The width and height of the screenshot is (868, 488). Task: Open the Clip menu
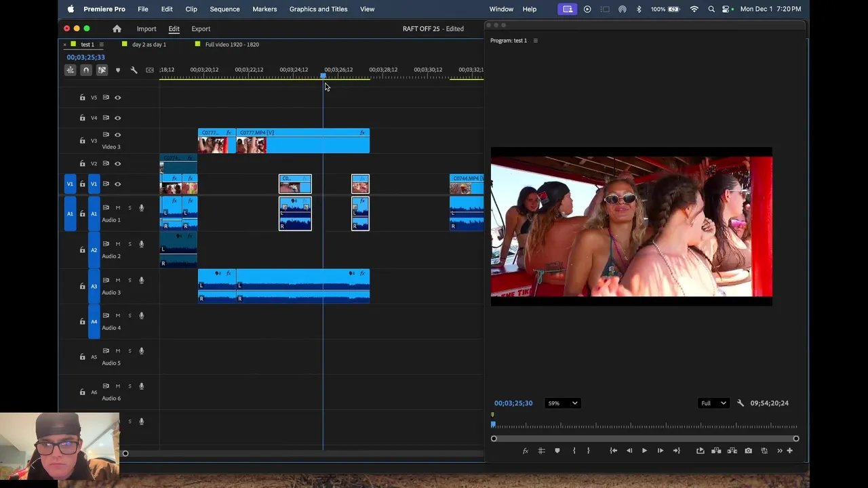pos(191,9)
